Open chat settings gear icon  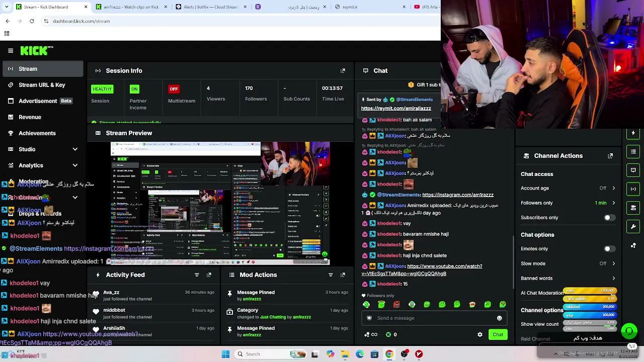click(480, 334)
